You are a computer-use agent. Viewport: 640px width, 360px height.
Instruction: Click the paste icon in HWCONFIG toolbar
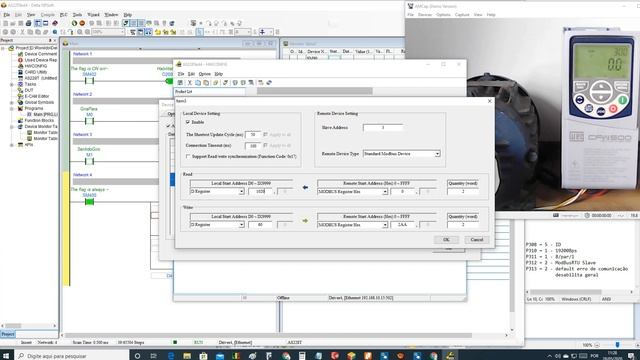206,82
